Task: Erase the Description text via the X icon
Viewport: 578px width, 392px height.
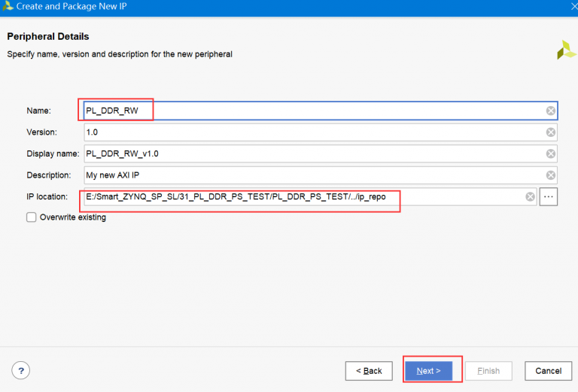Action: click(x=551, y=175)
